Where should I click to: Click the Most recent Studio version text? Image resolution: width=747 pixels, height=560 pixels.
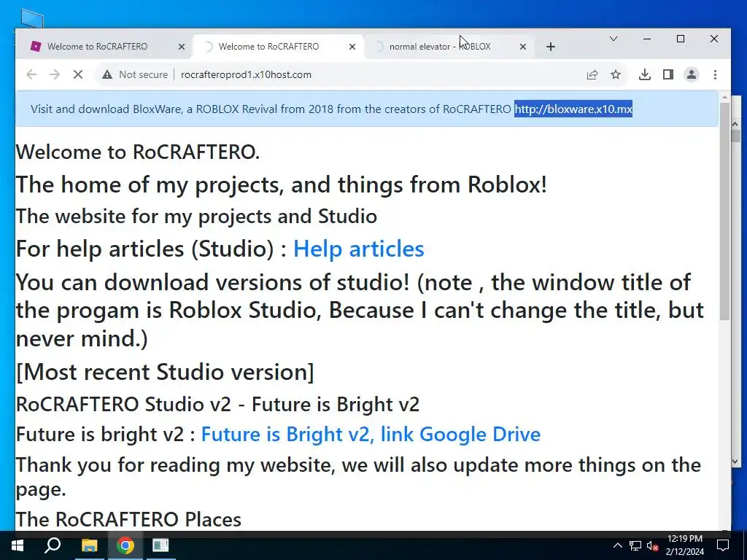pyautogui.click(x=165, y=372)
